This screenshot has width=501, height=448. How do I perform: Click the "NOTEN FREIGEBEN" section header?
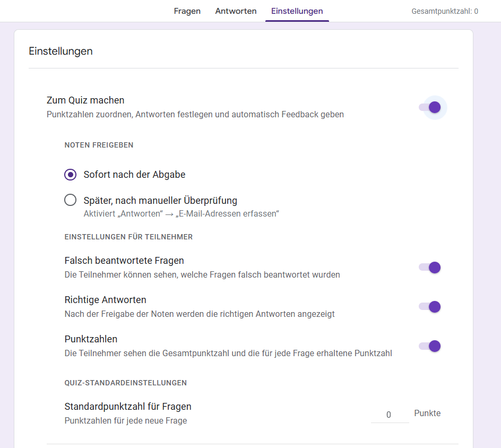pyautogui.click(x=99, y=145)
